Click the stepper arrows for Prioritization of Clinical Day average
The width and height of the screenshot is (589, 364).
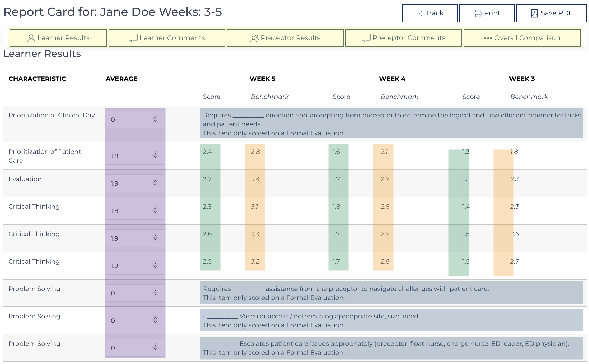(x=155, y=119)
